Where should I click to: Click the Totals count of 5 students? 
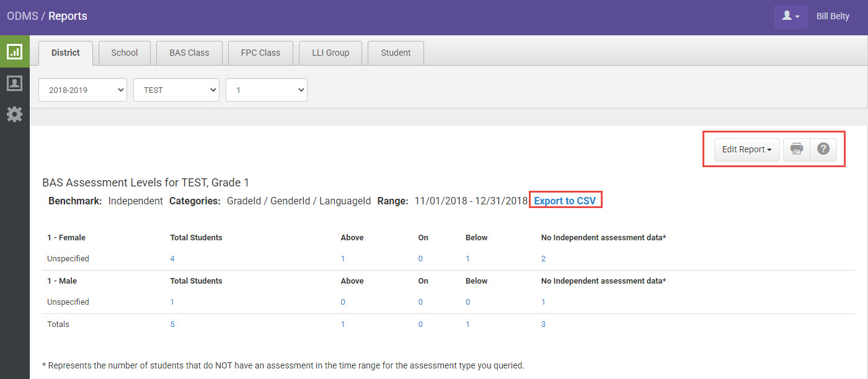click(172, 324)
